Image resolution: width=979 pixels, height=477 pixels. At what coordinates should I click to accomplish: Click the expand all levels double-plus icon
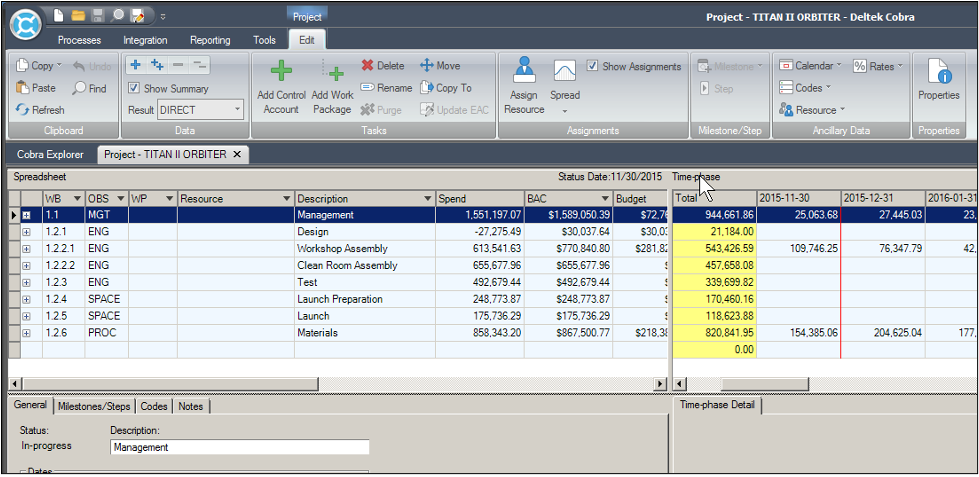[157, 65]
